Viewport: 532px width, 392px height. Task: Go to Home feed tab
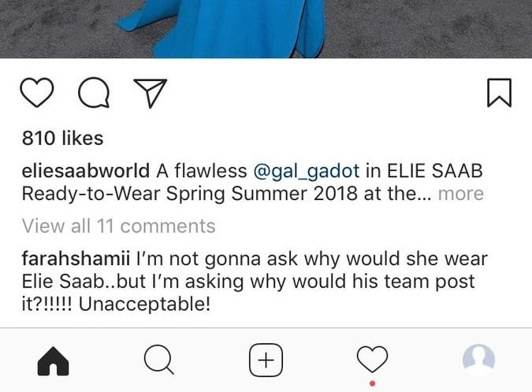tap(54, 361)
